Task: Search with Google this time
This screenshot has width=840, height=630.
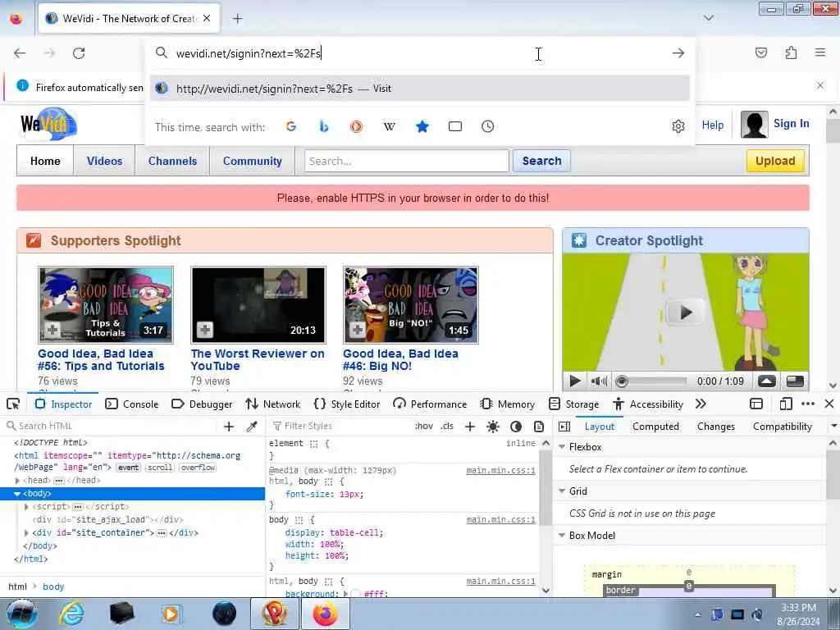Action: click(291, 126)
